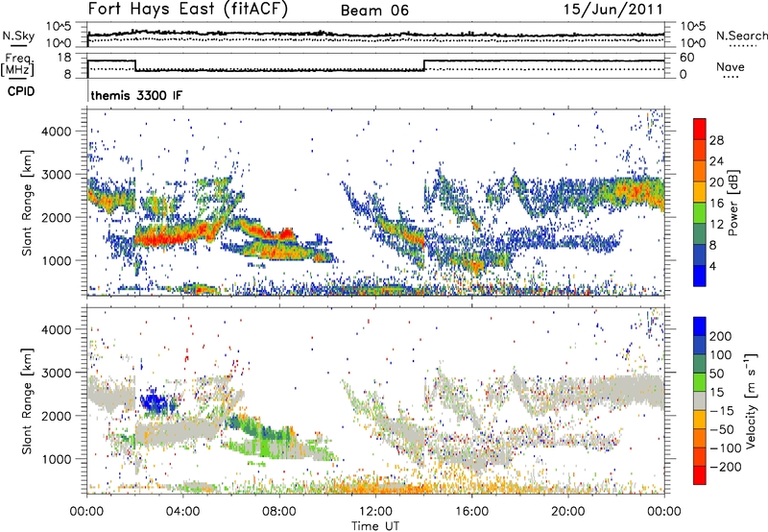Click the "08:00" time axis label
This screenshot has height=532, width=768.
[278, 512]
